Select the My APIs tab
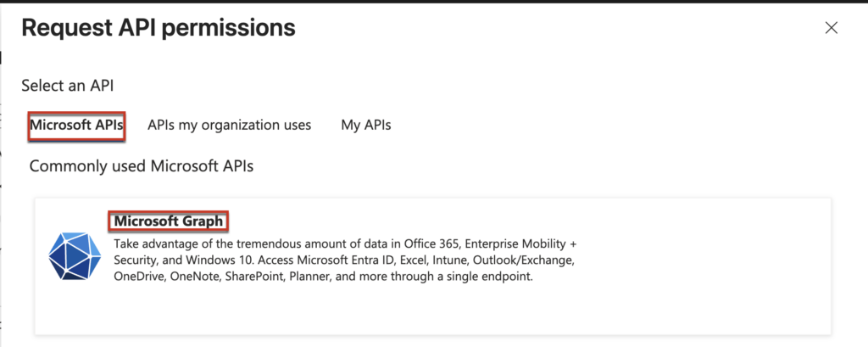868x347 pixels. [x=365, y=126]
